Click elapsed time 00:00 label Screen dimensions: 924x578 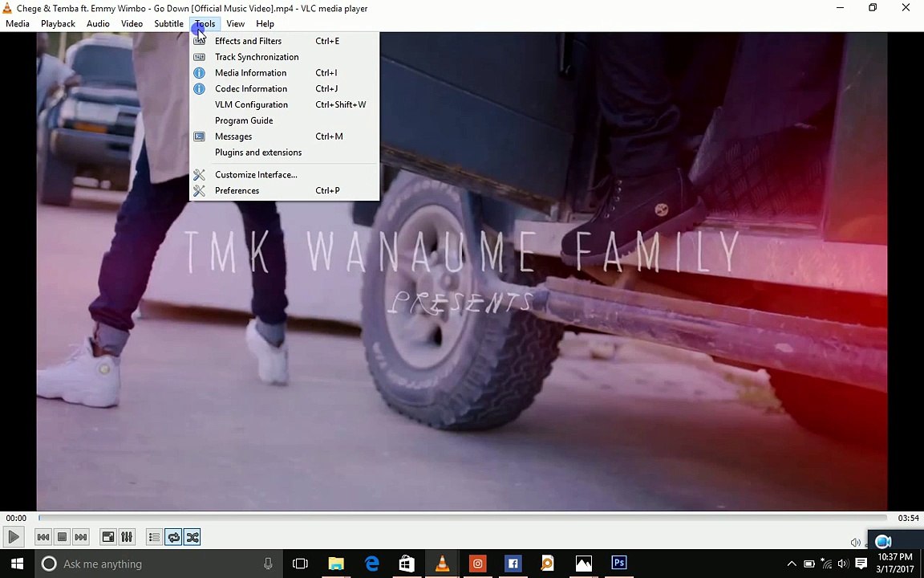pyautogui.click(x=16, y=519)
